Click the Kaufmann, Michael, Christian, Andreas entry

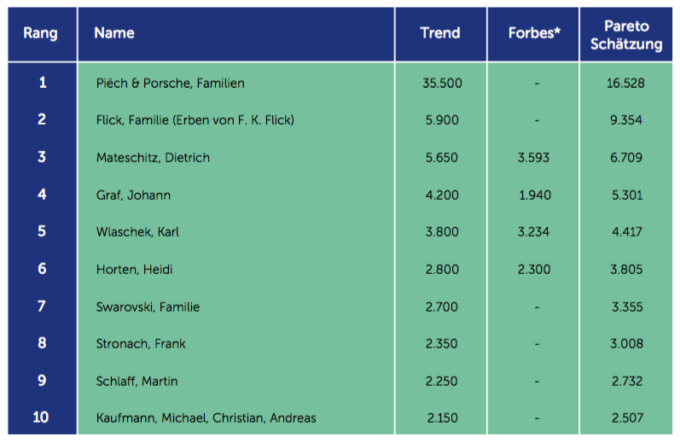coord(206,418)
